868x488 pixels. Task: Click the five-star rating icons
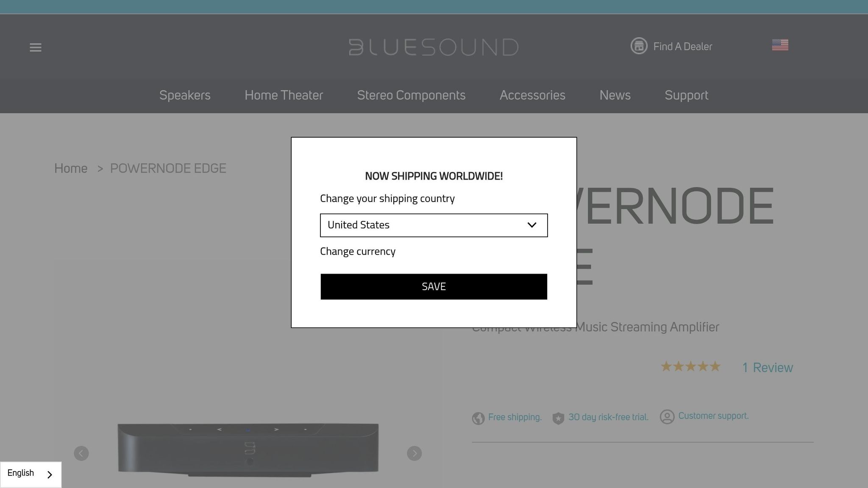tap(690, 366)
